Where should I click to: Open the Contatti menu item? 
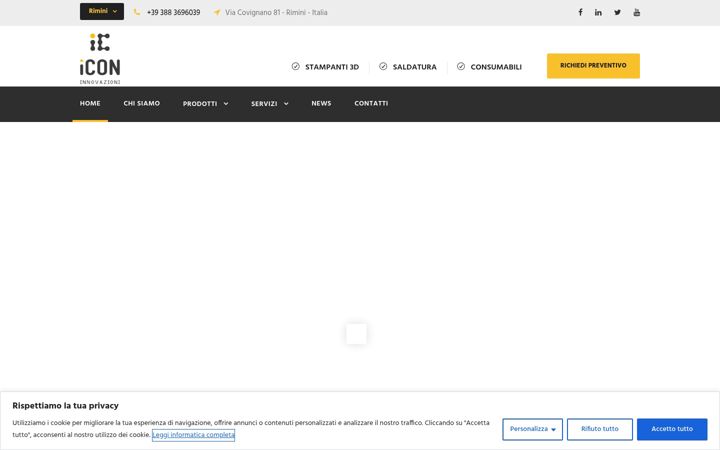371,104
